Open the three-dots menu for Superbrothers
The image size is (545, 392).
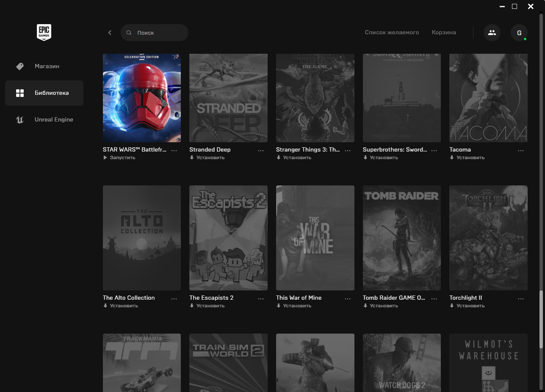[434, 150]
